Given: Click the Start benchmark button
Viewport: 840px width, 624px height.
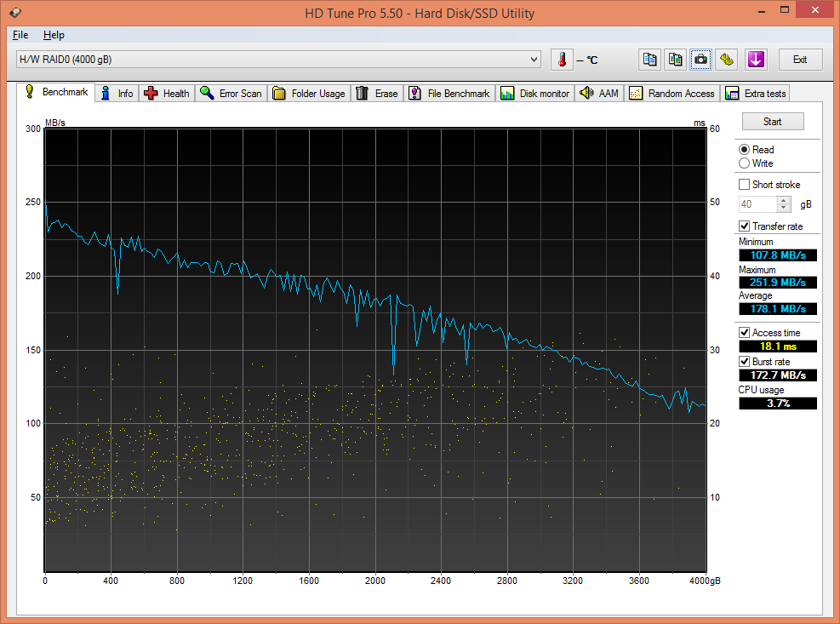Looking at the screenshot, I should coord(773,122).
